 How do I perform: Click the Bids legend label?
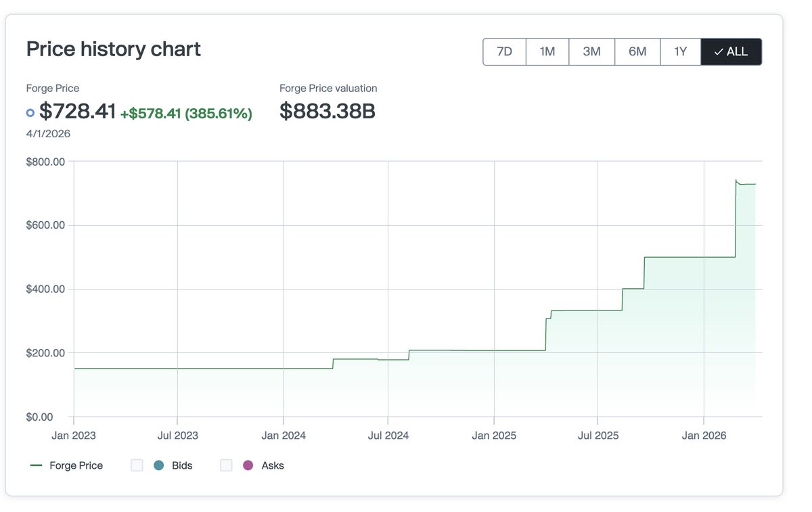click(182, 465)
